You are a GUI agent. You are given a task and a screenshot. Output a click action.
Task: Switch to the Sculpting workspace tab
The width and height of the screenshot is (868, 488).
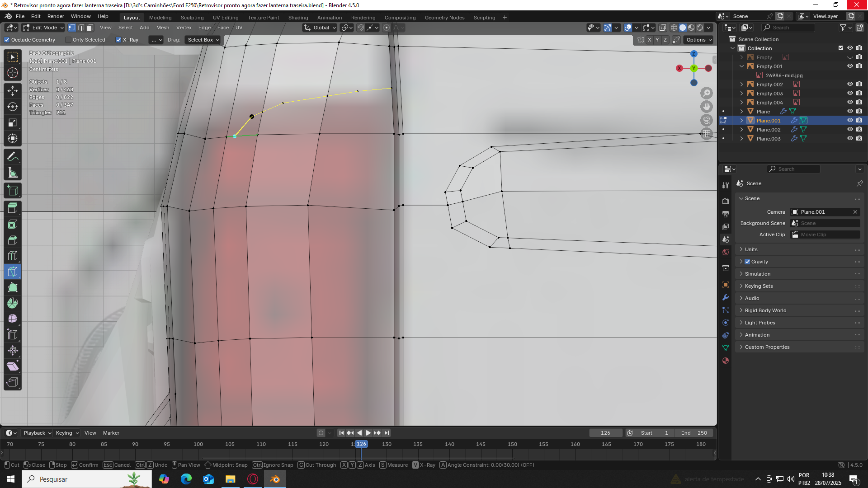tap(192, 18)
